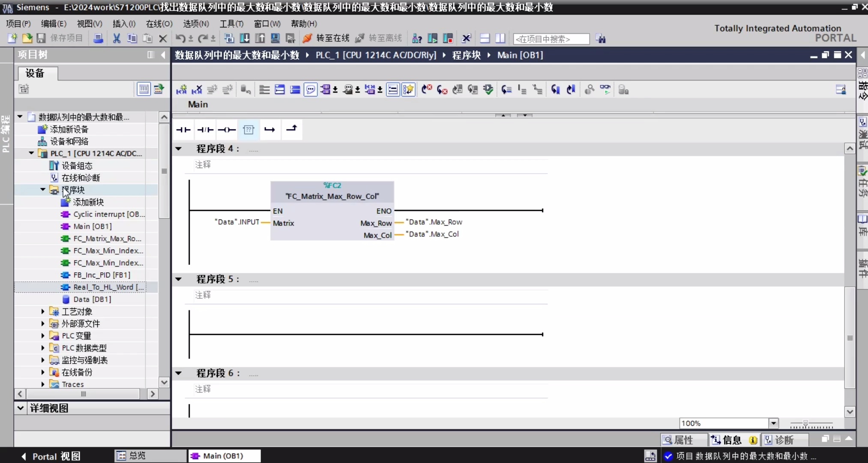868x463 pixels.
Task: Click the undo arrow icon
Action: coord(180,39)
